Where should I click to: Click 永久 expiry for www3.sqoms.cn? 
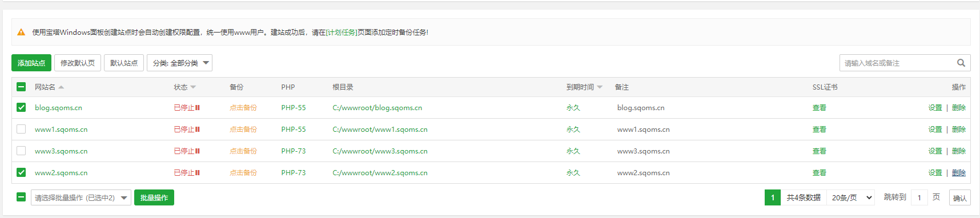(573, 151)
